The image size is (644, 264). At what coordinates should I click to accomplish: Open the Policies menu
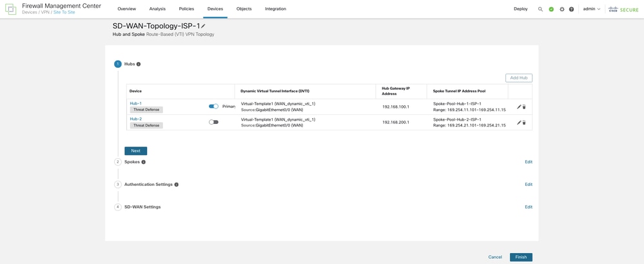[186, 8]
